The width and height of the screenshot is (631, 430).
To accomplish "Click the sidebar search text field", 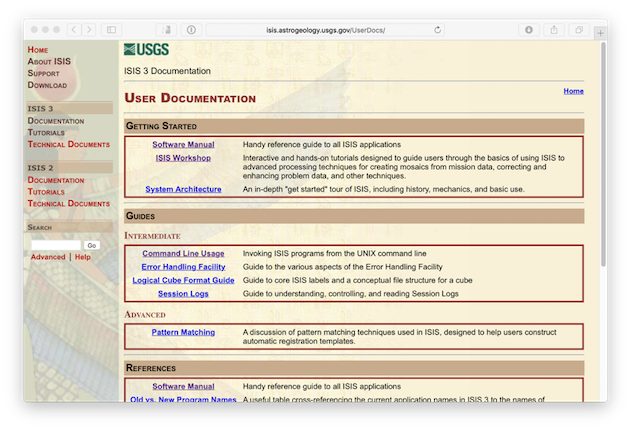I will [56, 245].
